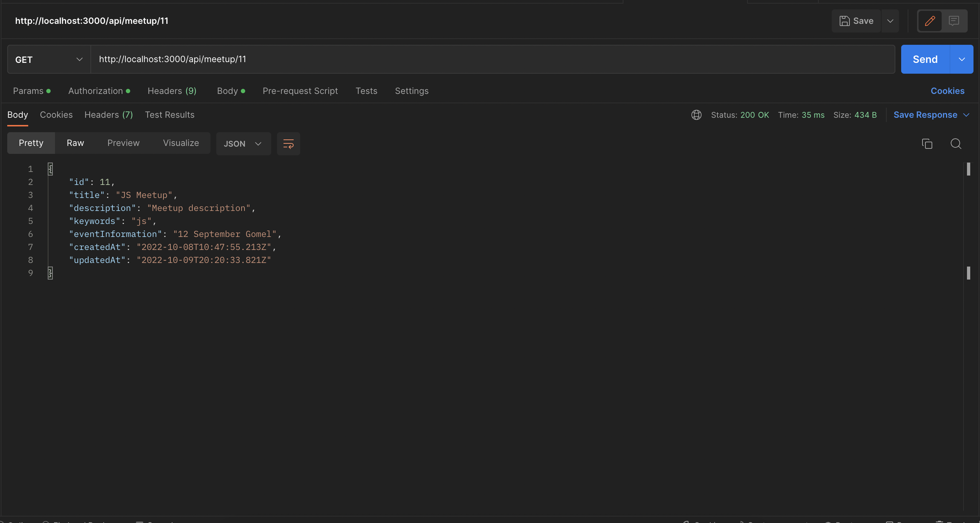The image size is (980, 523).
Task: Open the edit documentation pencil icon
Action: coord(929,21)
